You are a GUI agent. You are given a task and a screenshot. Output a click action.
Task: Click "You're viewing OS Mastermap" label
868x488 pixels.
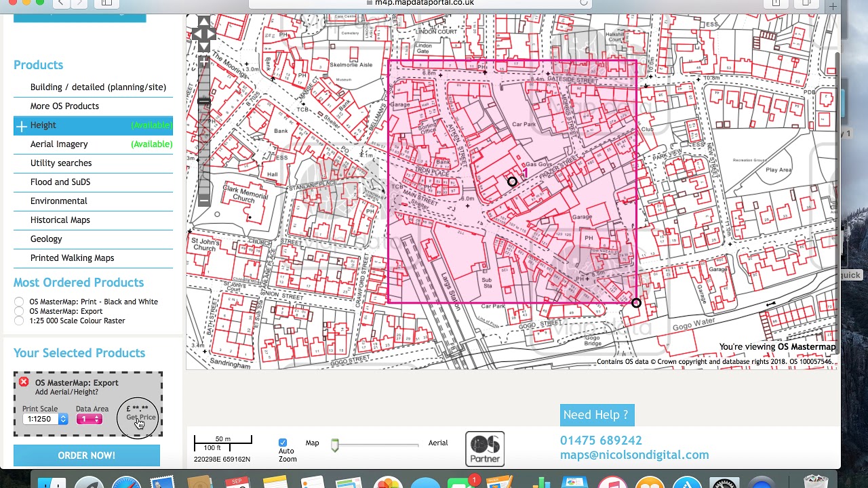(777, 347)
